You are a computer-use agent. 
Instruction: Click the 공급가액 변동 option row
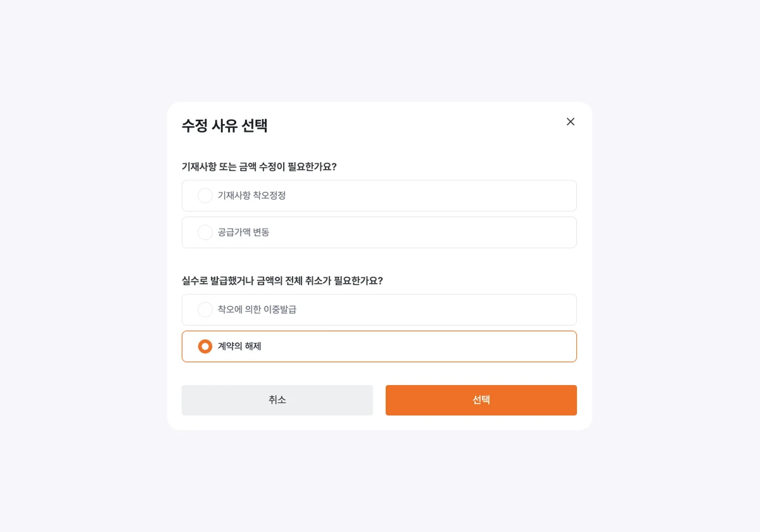coord(379,232)
